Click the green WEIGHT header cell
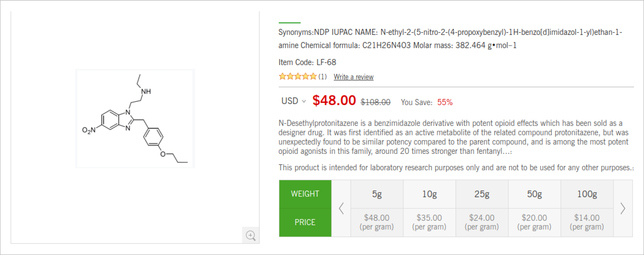Viewport: 644px width, 255px height. pos(305,194)
